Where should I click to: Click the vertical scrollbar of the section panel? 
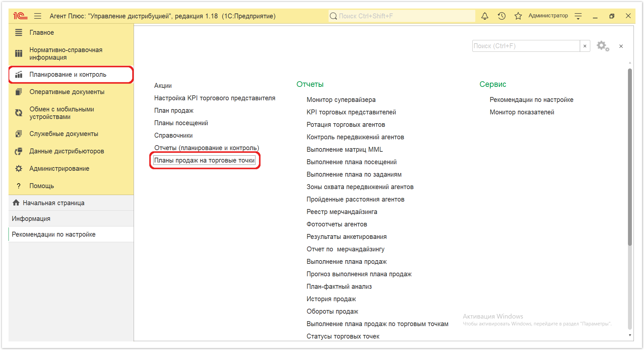pyautogui.click(x=630, y=157)
